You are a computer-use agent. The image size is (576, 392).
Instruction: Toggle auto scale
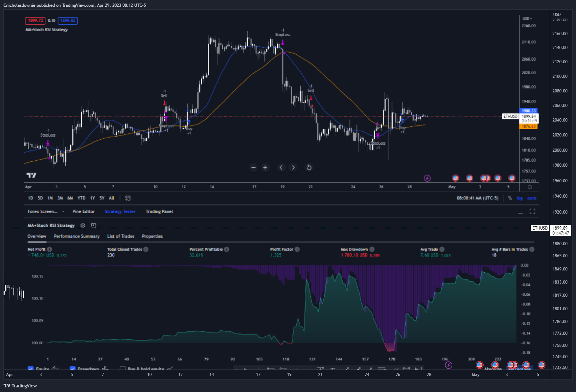[532, 198]
